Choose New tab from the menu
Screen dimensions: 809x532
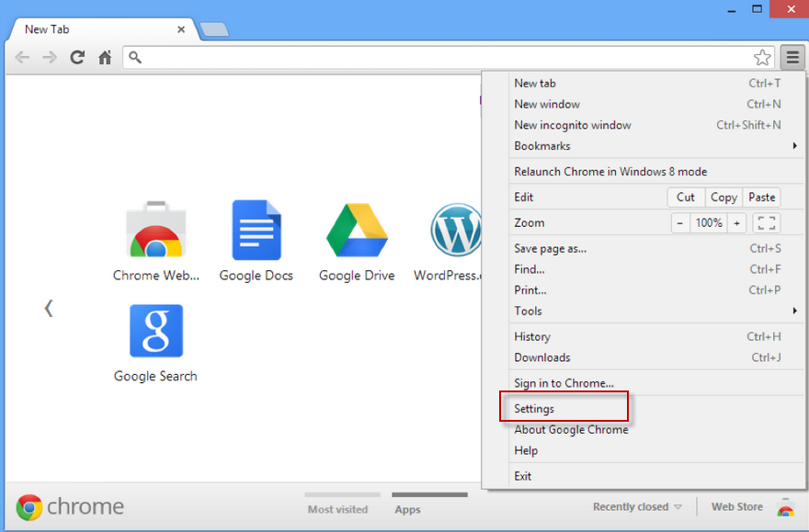655,83
